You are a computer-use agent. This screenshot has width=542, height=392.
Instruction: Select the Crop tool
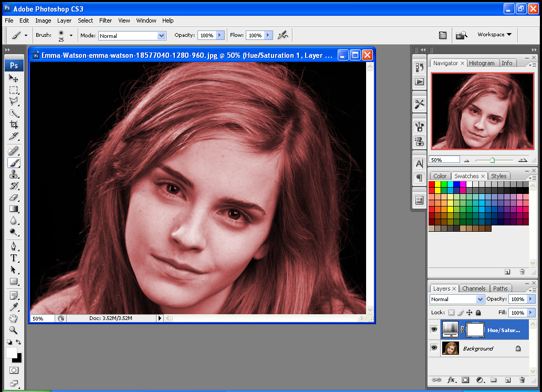point(14,125)
